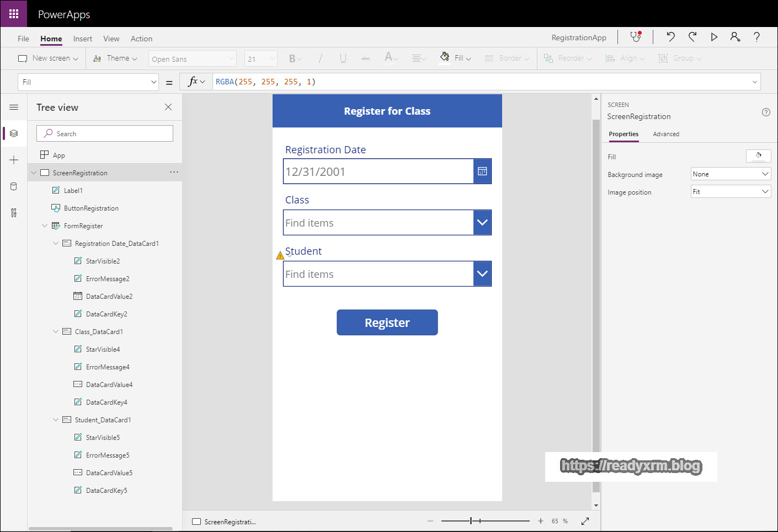The height and width of the screenshot is (532, 778).
Task: Open the Data sources panel
Action: [14, 186]
